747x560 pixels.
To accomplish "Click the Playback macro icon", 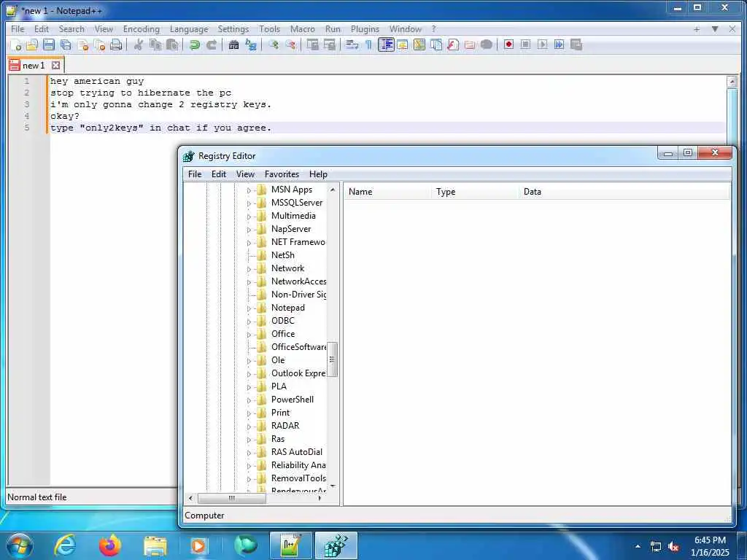I will click(x=542, y=44).
